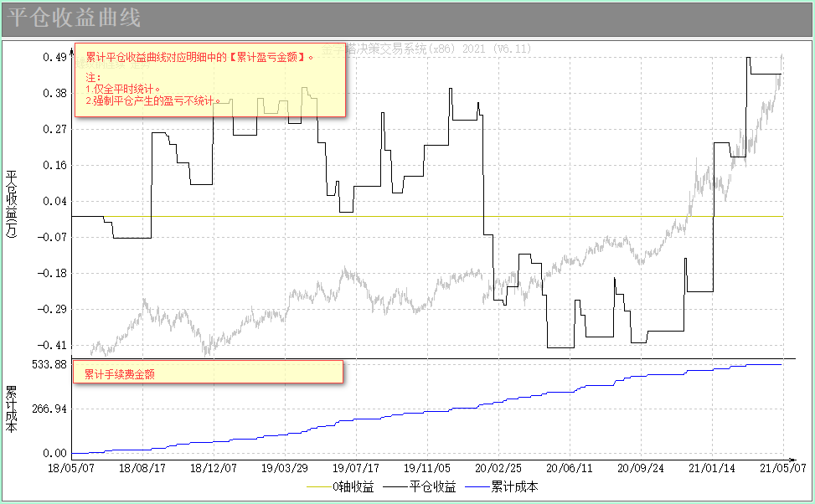
Task: Click the -0.41 y-axis value
Action: click(52, 346)
